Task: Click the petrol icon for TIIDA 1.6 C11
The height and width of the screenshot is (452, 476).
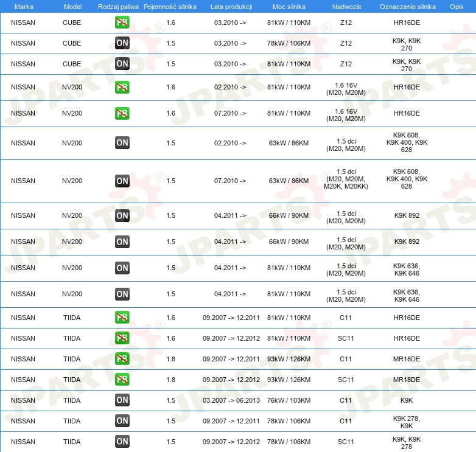Action: pos(122,318)
